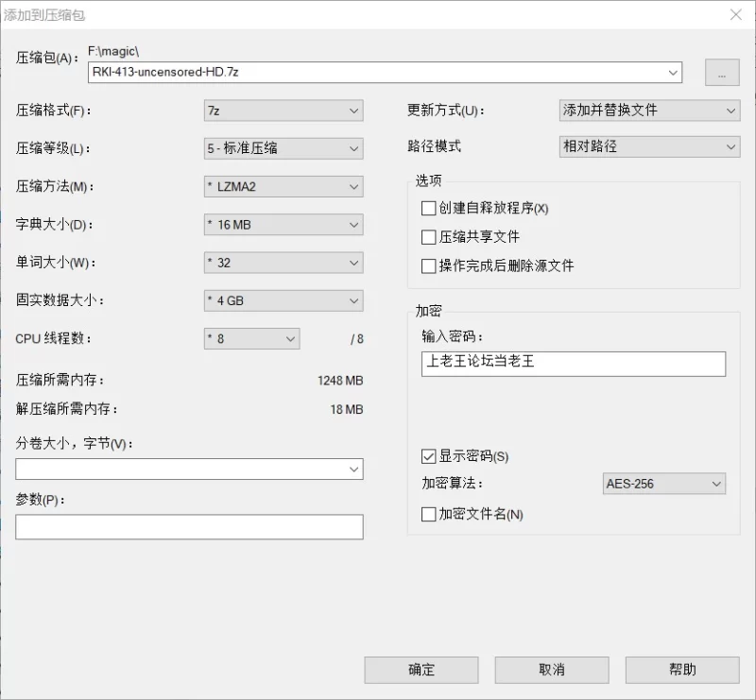Viewport: 756px width, 700px height.
Task: Open the 更新方式 update mode dropdown
Action: [x=649, y=111]
